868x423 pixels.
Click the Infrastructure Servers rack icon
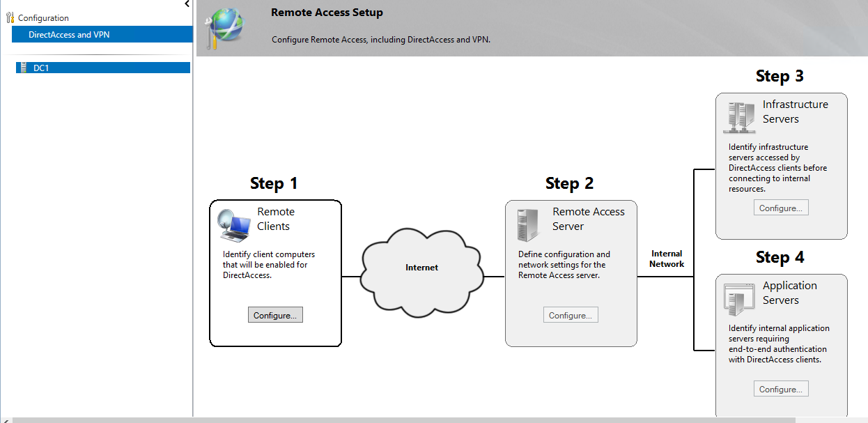click(739, 117)
